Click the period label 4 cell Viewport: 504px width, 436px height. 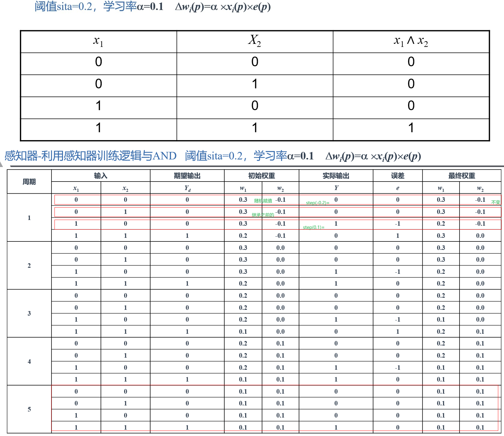(x=29, y=361)
